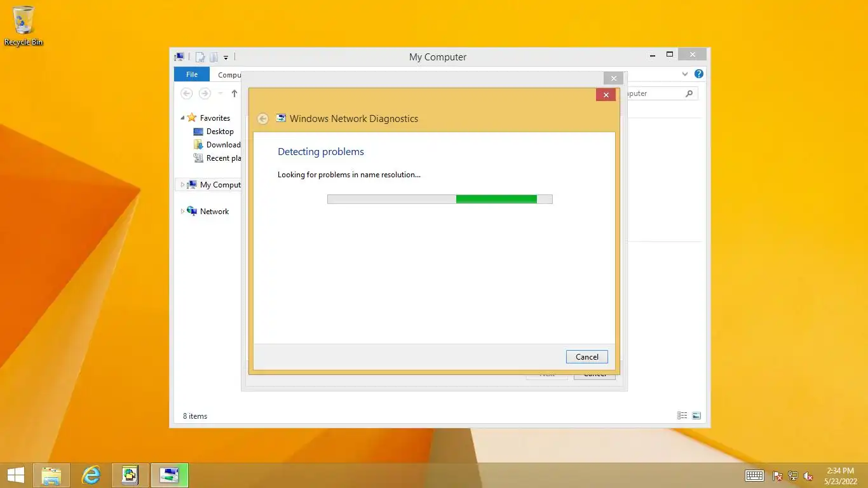
Task: Click the Windows Network Diagnostics title icon
Action: point(281,118)
